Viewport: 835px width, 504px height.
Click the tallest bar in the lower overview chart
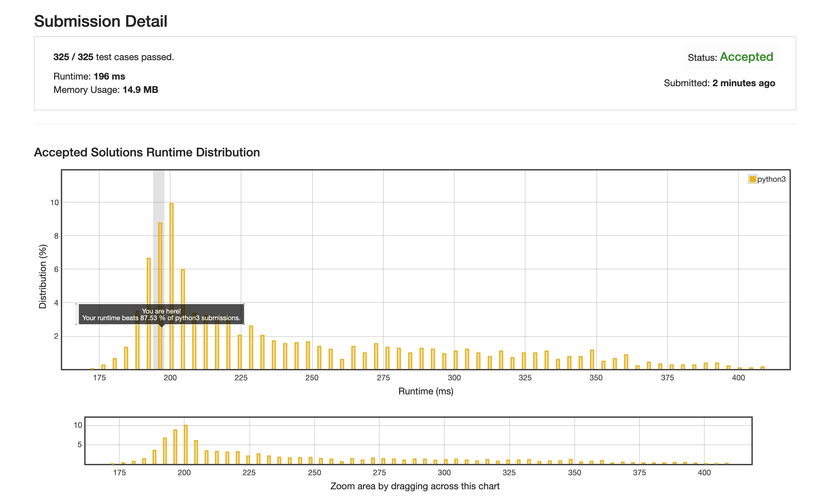[186, 444]
